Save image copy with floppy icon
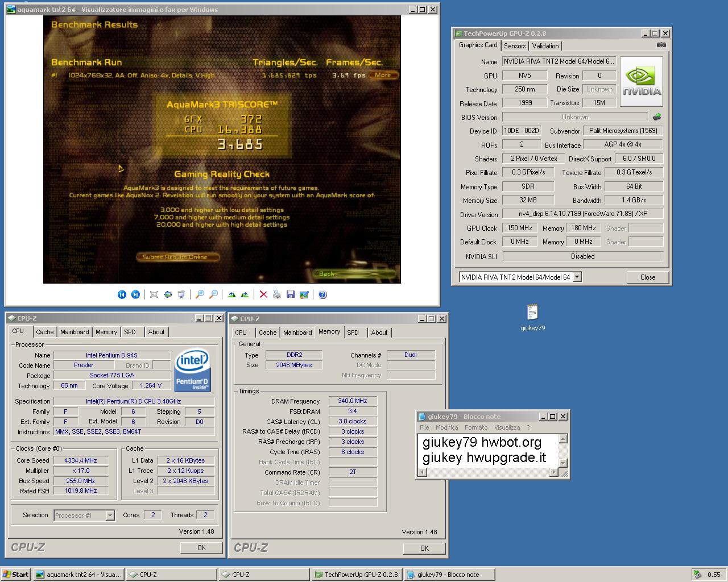 pyautogui.click(x=291, y=294)
